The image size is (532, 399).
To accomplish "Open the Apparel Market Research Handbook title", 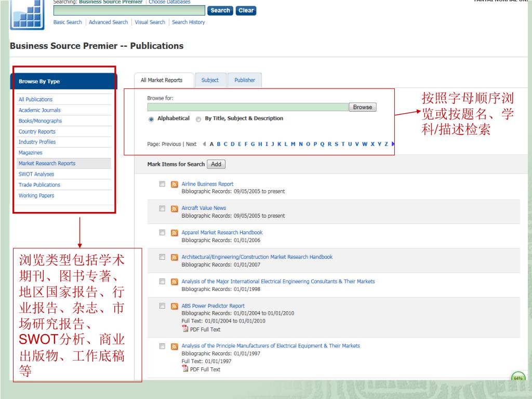I will pos(222,232).
